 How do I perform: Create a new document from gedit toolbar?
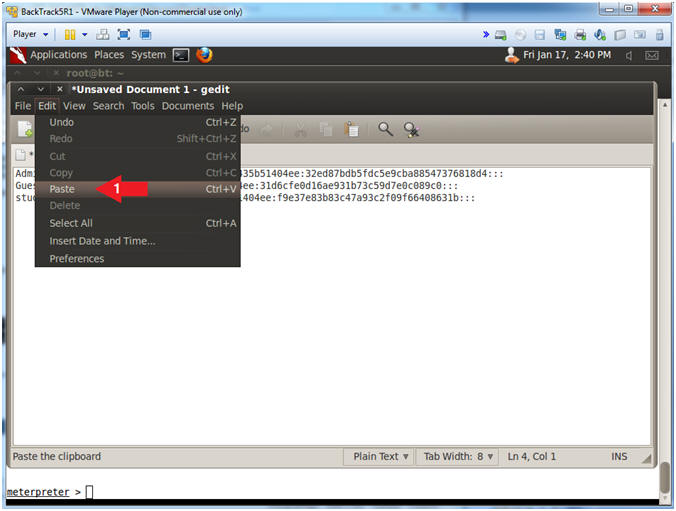pos(25,129)
